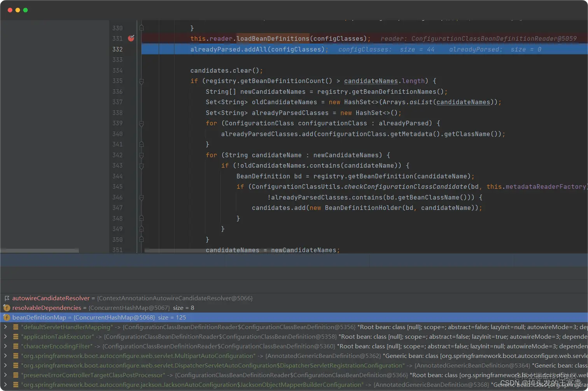Expand the preserveErrorControllerTargetClassPostProcessor entry
Image resolution: width=588 pixels, height=391 pixels.
[5, 375]
